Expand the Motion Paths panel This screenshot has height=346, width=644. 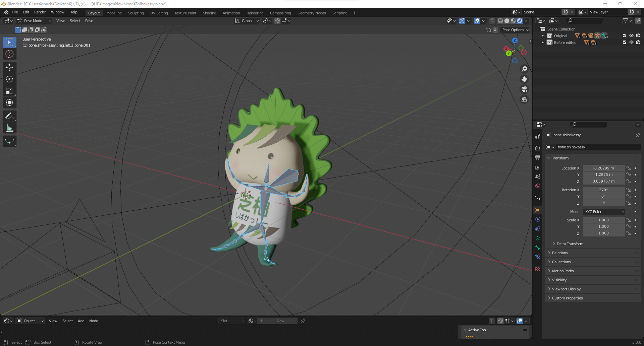(562, 271)
